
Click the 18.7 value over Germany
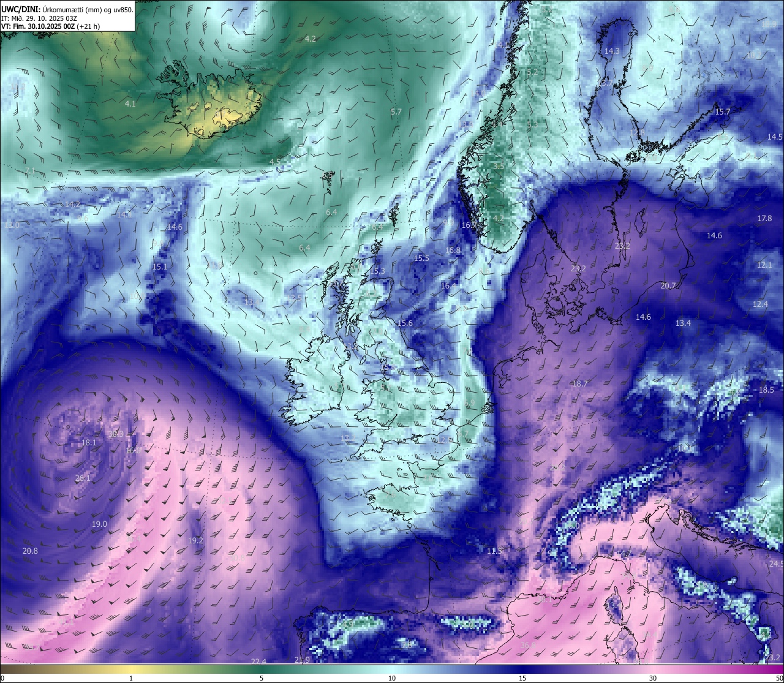tap(579, 383)
